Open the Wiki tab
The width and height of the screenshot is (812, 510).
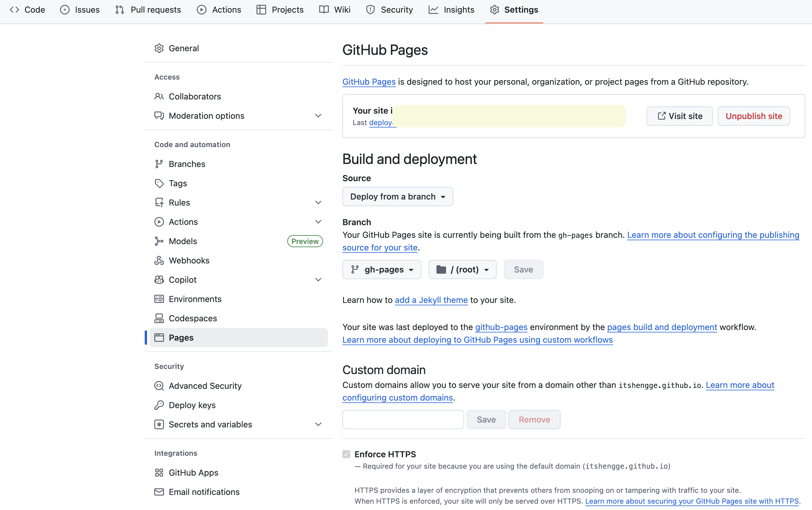point(335,10)
